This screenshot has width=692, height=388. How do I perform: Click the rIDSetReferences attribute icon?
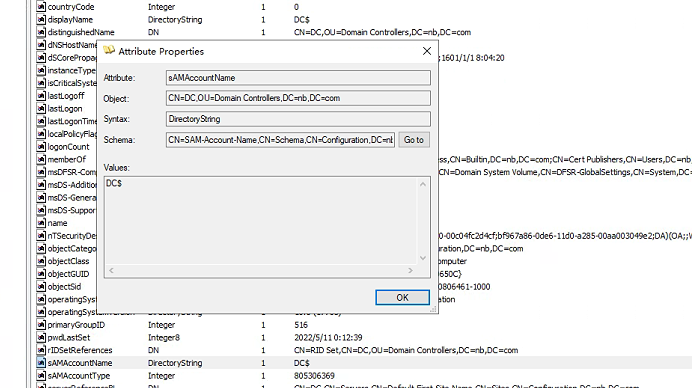click(41, 350)
